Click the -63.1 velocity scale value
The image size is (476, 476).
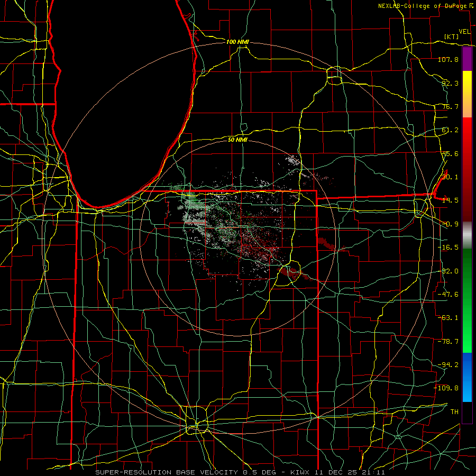(x=448, y=318)
